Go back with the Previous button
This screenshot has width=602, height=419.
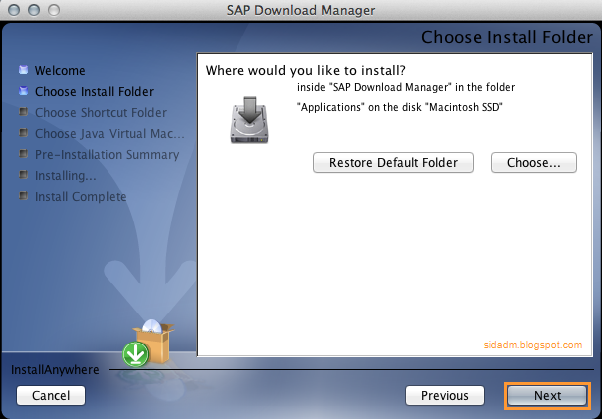tap(445, 395)
